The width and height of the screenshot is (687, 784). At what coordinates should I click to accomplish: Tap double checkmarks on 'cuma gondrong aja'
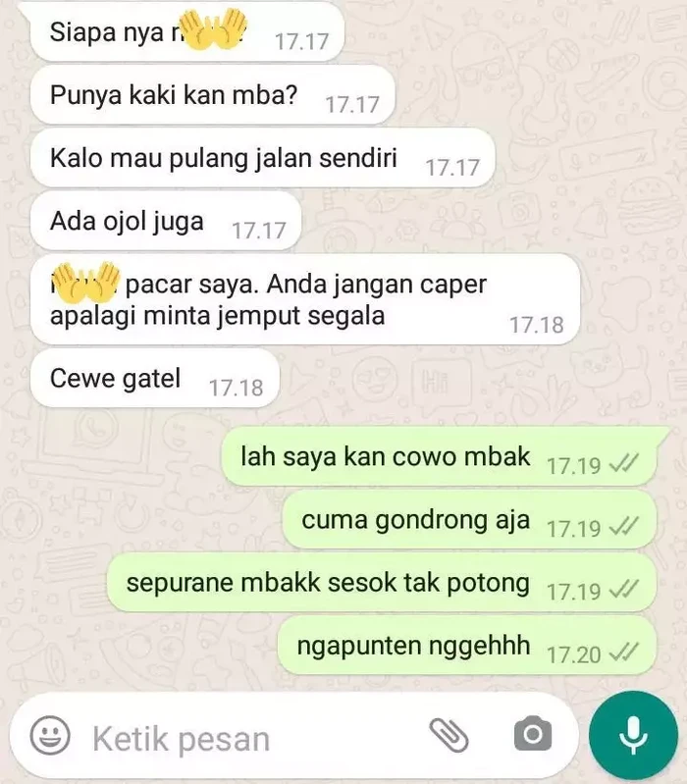(x=624, y=527)
